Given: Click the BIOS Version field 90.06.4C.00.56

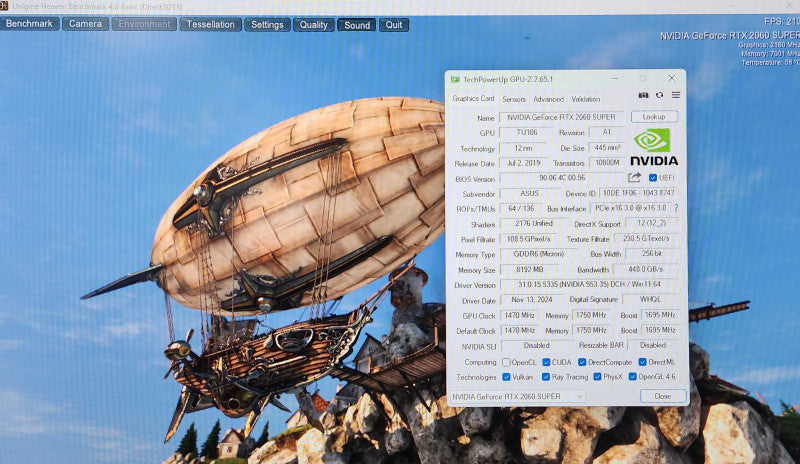Looking at the screenshot, I should tap(562, 178).
